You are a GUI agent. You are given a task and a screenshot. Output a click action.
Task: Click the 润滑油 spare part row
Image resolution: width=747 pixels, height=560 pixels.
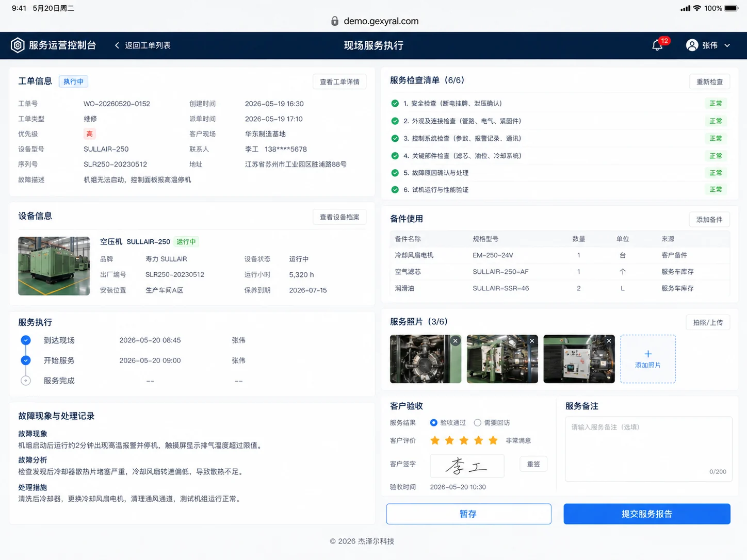click(x=560, y=288)
